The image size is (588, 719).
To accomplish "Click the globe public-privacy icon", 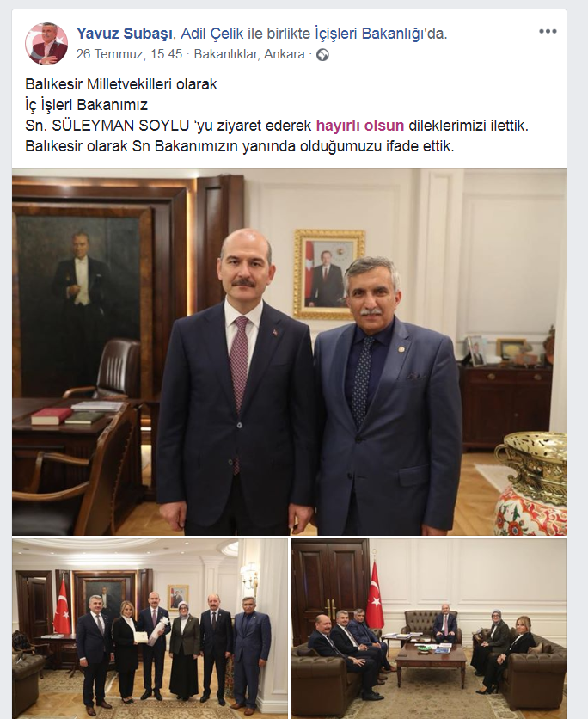I will tap(322, 54).
